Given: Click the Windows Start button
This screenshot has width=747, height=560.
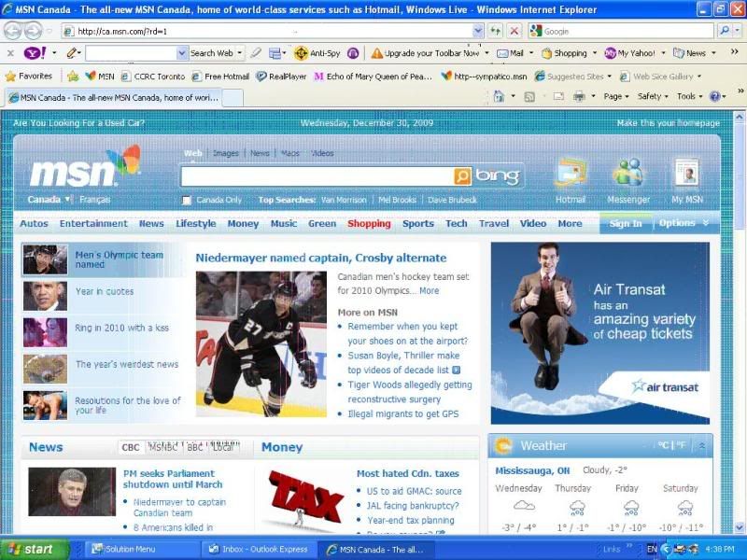Looking at the screenshot, I should (35, 549).
